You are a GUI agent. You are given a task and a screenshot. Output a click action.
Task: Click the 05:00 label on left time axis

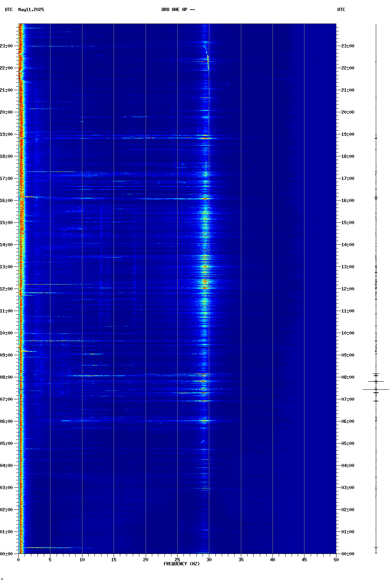pos(6,444)
